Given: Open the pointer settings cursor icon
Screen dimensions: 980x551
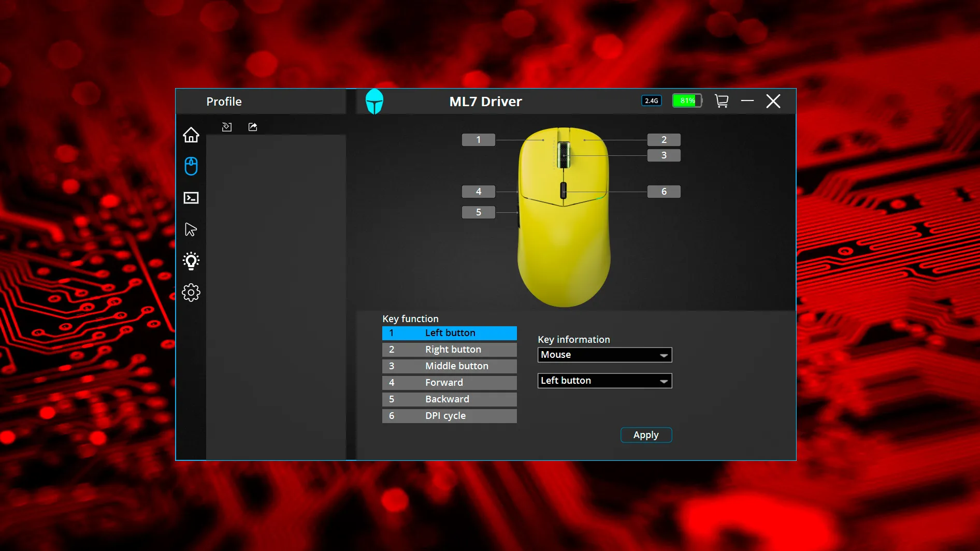Looking at the screenshot, I should click(191, 229).
